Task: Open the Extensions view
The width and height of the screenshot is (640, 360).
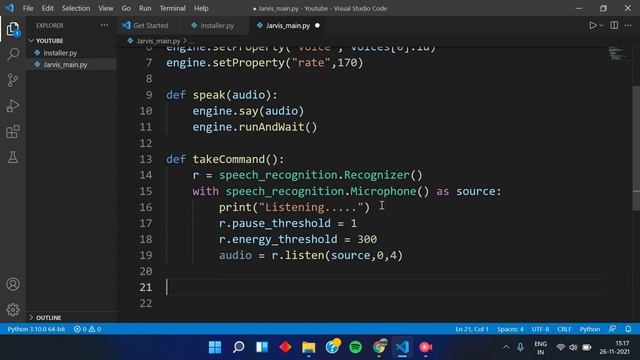Action: (13, 131)
